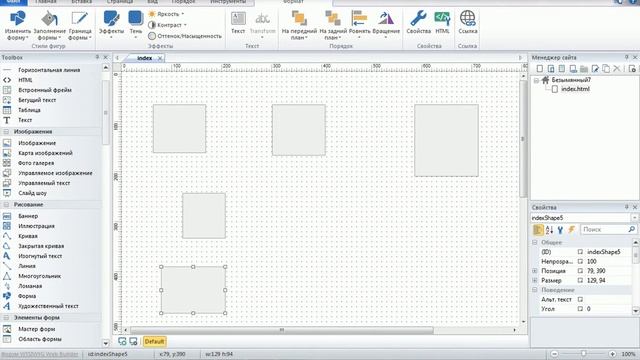Click the Поиск search field in Свойства
The height and width of the screenshot is (360, 640).
pos(608,229)
